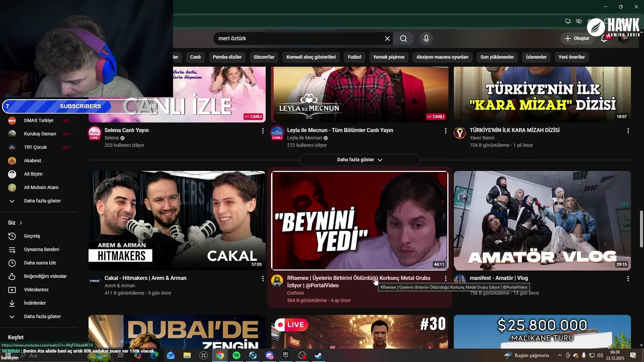Select the Canlı filter chip
Image resolution: width=644 pixels, height=362 pixels.
pos(195,57)
